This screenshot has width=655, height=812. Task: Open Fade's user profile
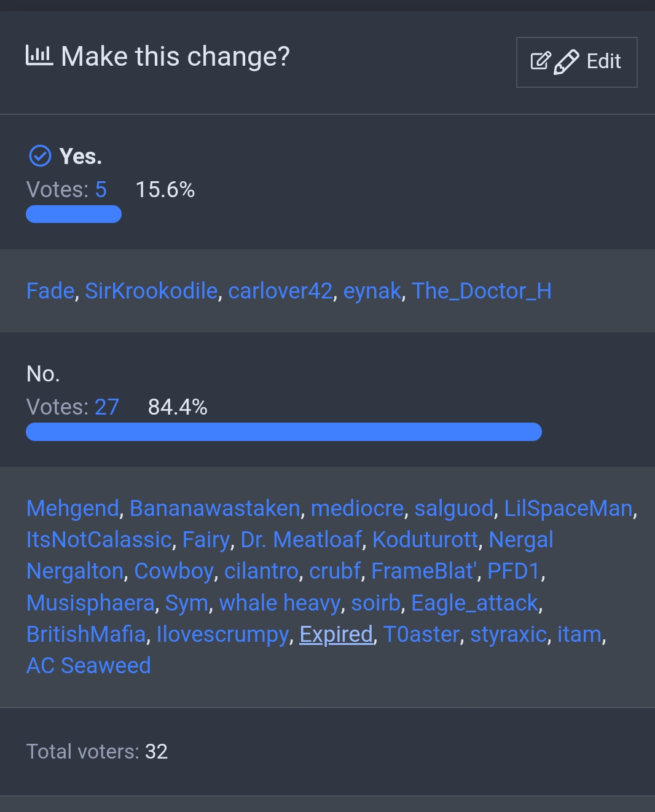(x=50, y=291)
